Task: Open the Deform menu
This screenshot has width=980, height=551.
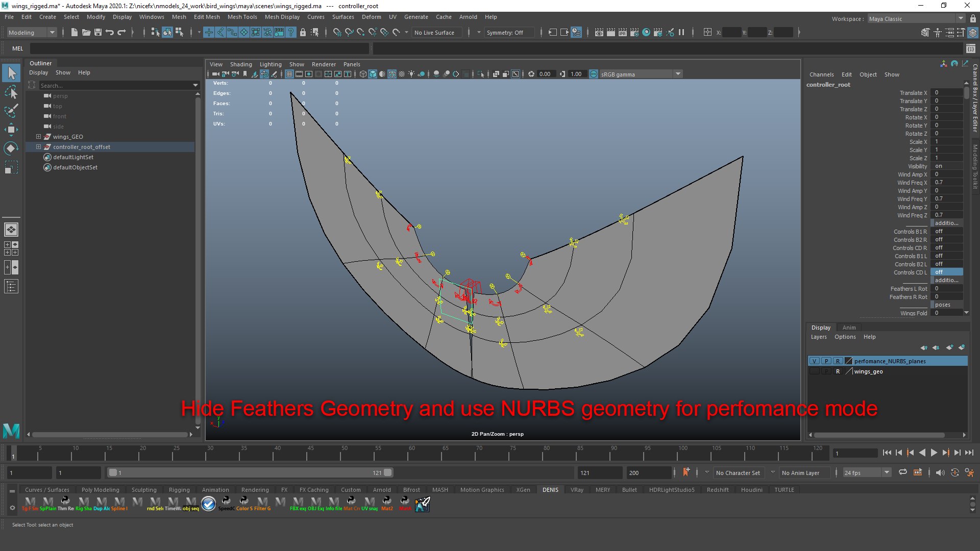Action: point(371,17)
